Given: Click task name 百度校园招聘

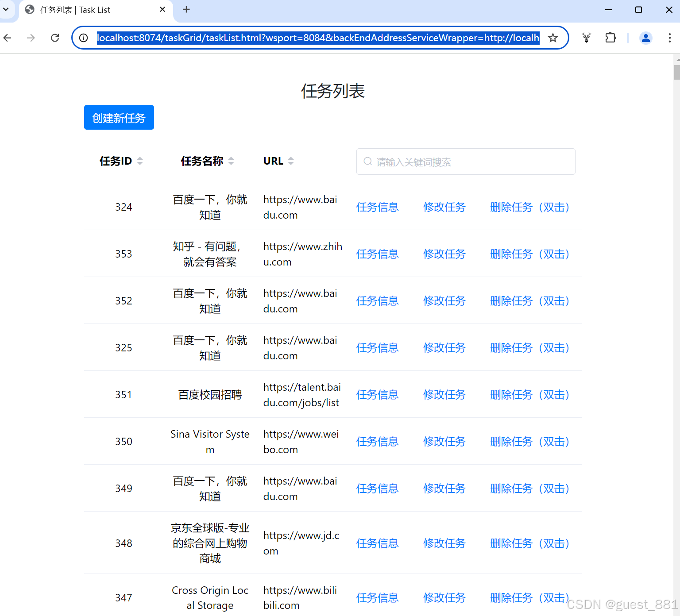Looking at the screenshot, I should (x=210, y=395).
